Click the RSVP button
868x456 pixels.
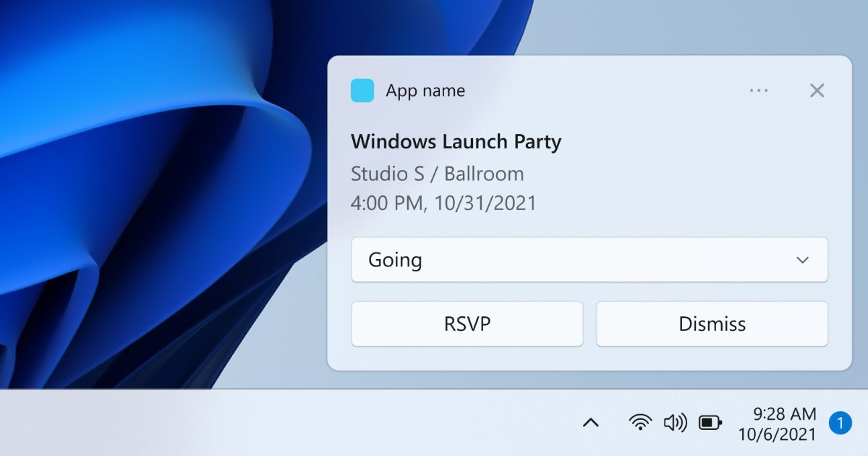tap(467, 324)
